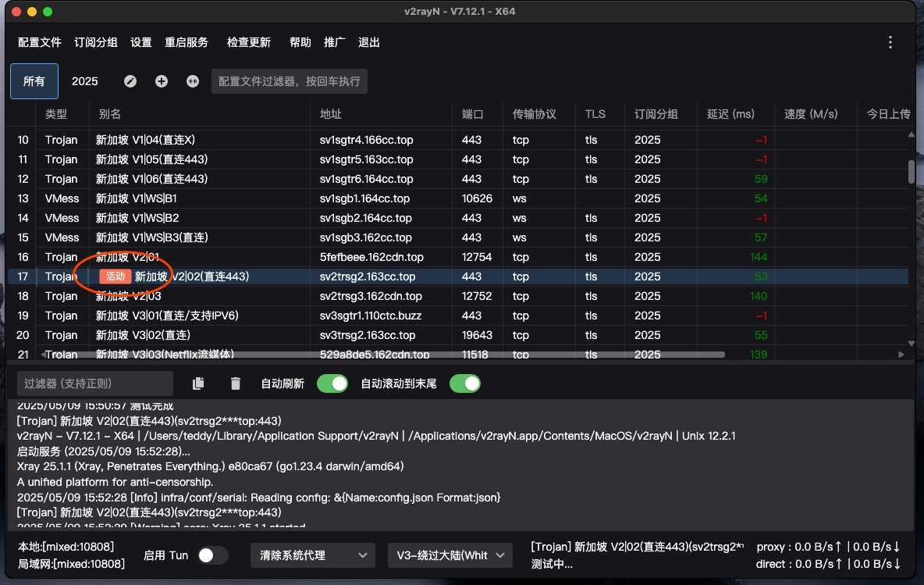Open the 清除系统代理 system proxy dropdown
This screenshot has height=585, width=924.
click(x=313, y=555)
